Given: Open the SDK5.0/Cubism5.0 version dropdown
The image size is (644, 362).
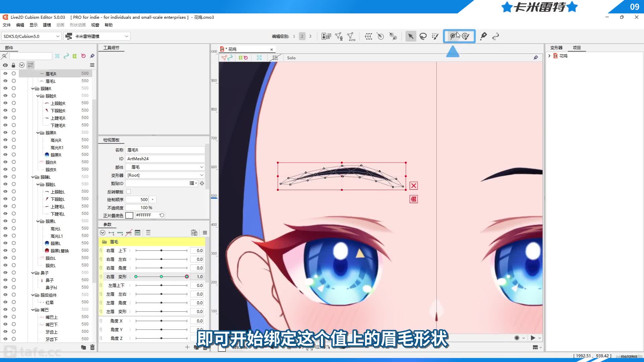Looking at the screenshot, I should 32,36.
